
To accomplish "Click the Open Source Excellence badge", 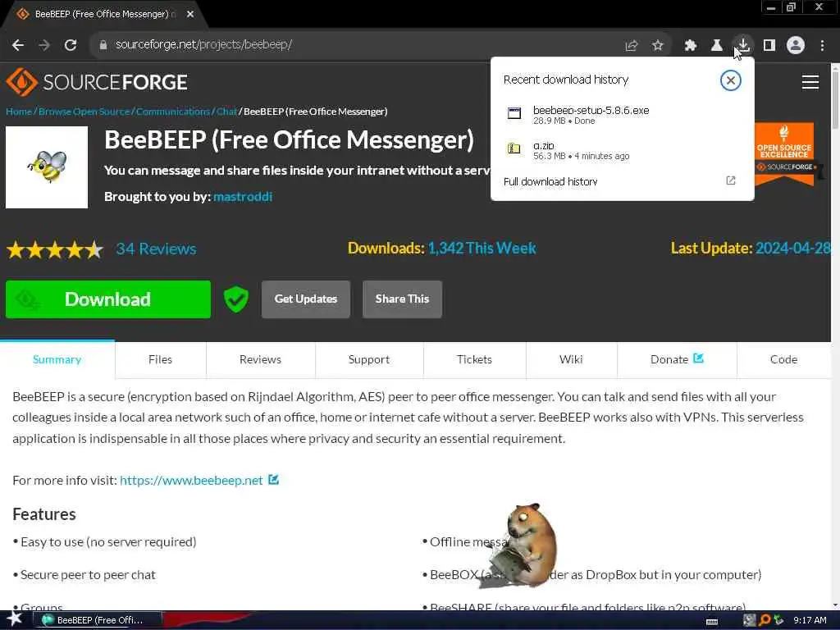I will (785, 153).
